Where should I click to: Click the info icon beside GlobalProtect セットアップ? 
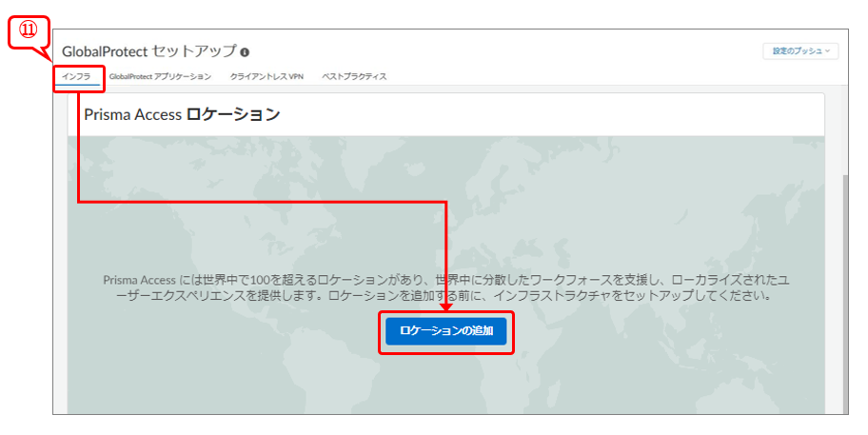[x=246, y=52]
